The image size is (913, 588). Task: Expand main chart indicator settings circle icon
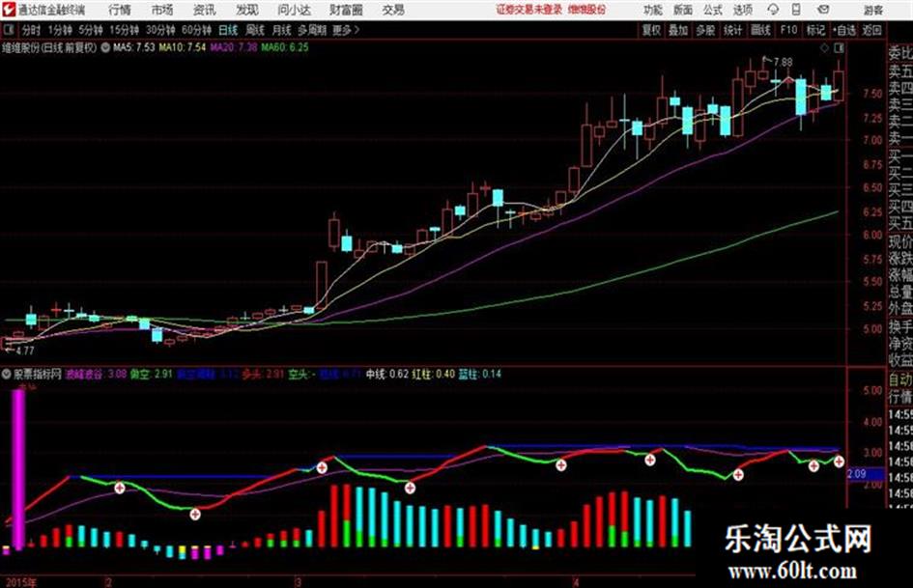[105, 47]
